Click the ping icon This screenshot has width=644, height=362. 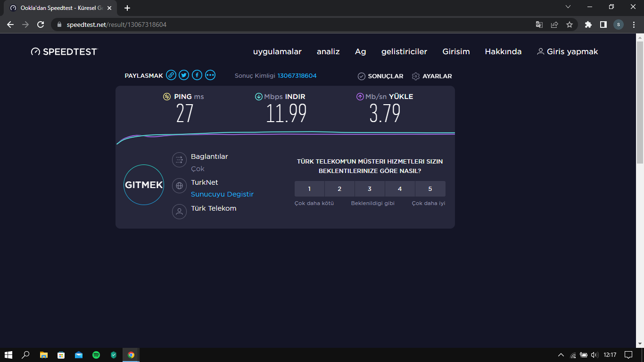pos(167,97)
